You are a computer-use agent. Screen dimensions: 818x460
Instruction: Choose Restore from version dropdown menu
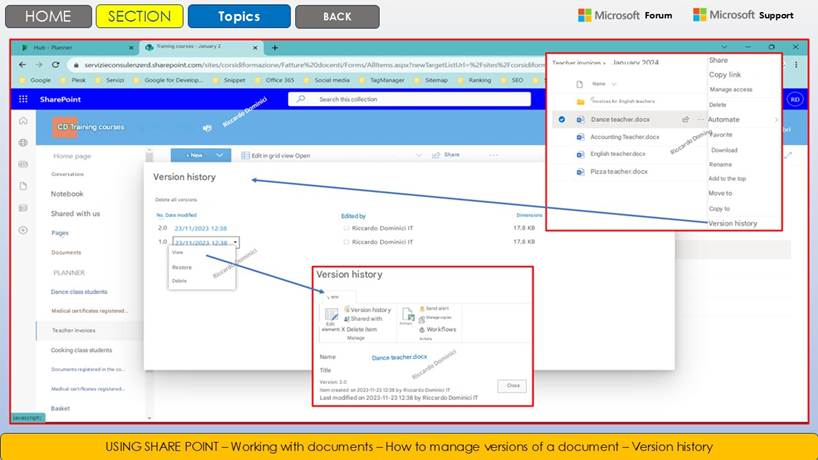tap(182, 267)
